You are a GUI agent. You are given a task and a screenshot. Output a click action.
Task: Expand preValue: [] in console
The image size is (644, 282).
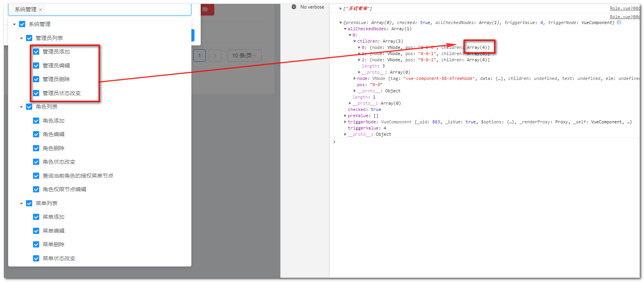click(x=345, y=116)
